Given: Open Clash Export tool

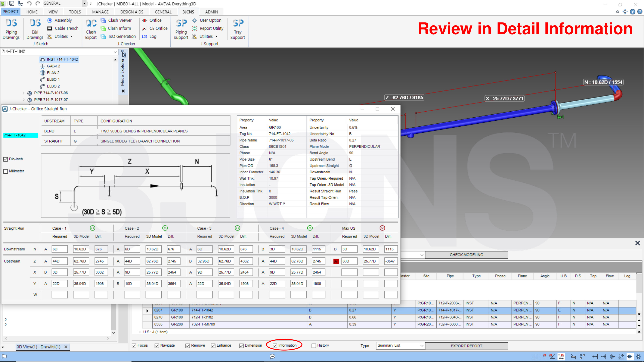Looking at the screenshot, I should [x=91, y=29].
